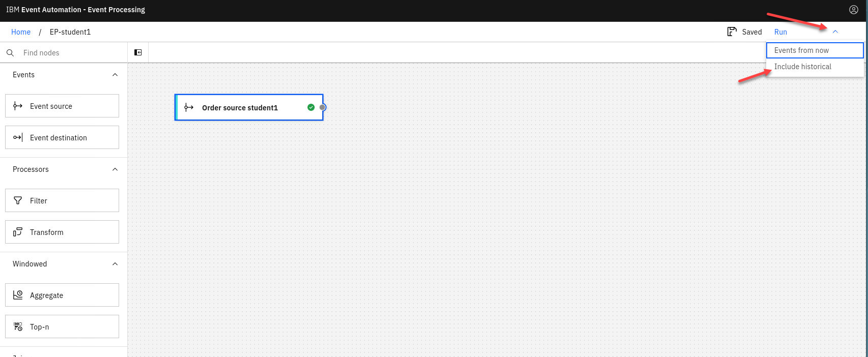Click the output port of Order source node
868x357 pixels.
pos(322,107)
